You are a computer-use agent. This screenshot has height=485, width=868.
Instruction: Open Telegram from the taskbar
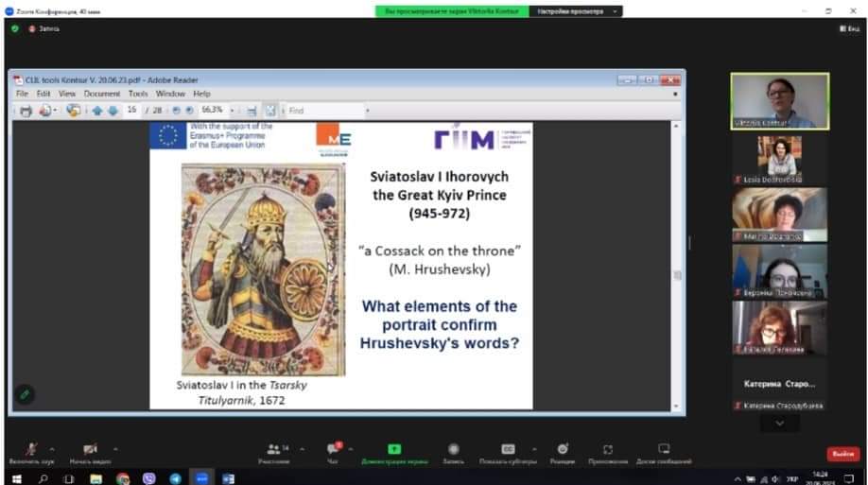pos(175,478)
